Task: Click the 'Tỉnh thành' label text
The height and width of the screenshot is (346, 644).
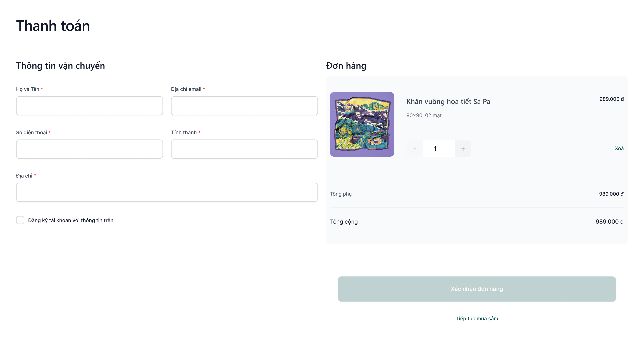Action: (x=184, y=132)
